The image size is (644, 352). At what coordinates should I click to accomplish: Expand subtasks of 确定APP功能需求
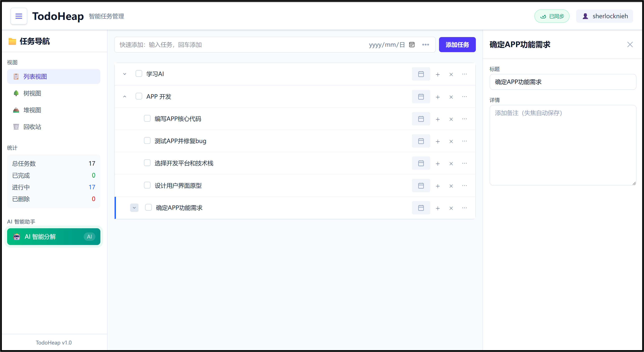[134, 208]
